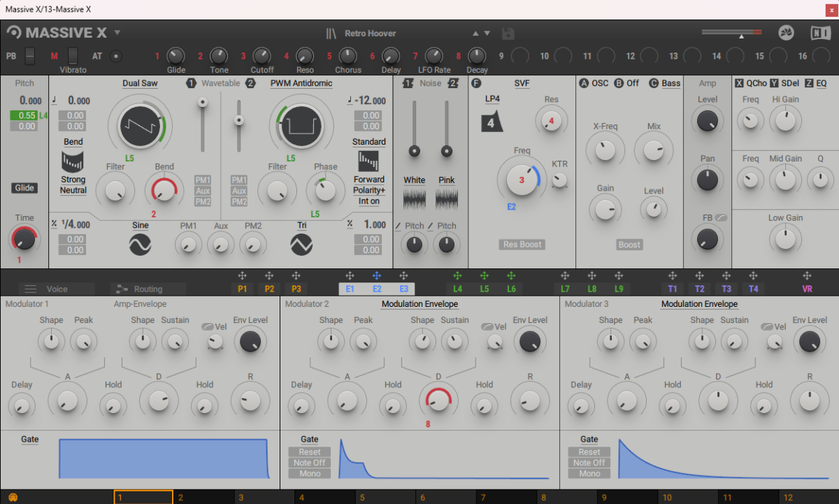Click the Standard wavetable mode icon
This screenshot has width=839, height=504.
tap(368, 161)
